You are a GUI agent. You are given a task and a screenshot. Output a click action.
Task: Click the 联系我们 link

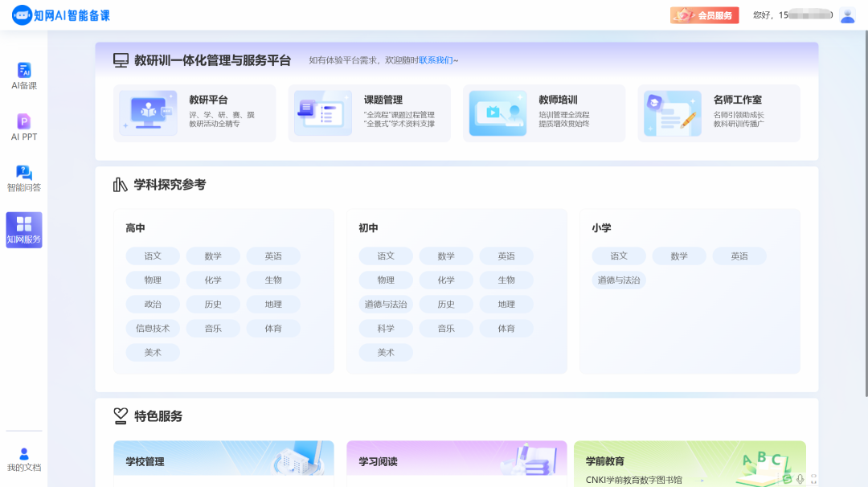(x=436, y=60)
